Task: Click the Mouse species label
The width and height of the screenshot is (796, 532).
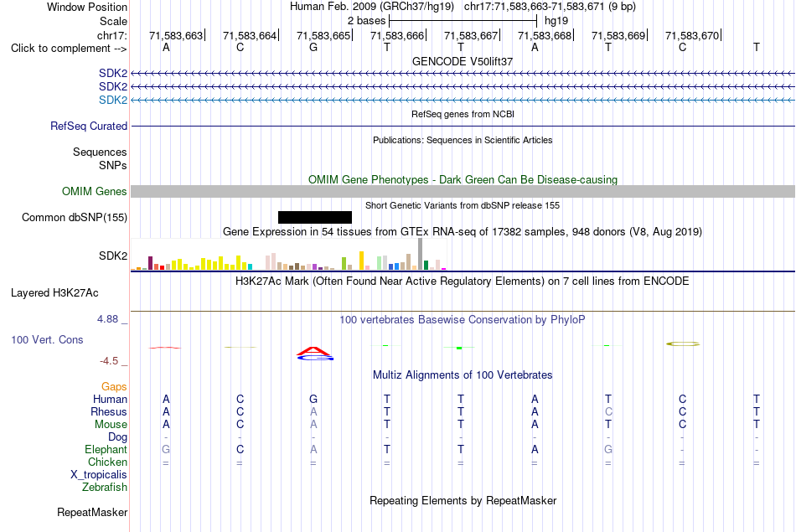Action: pyautogui.click(x=111, y=425)
